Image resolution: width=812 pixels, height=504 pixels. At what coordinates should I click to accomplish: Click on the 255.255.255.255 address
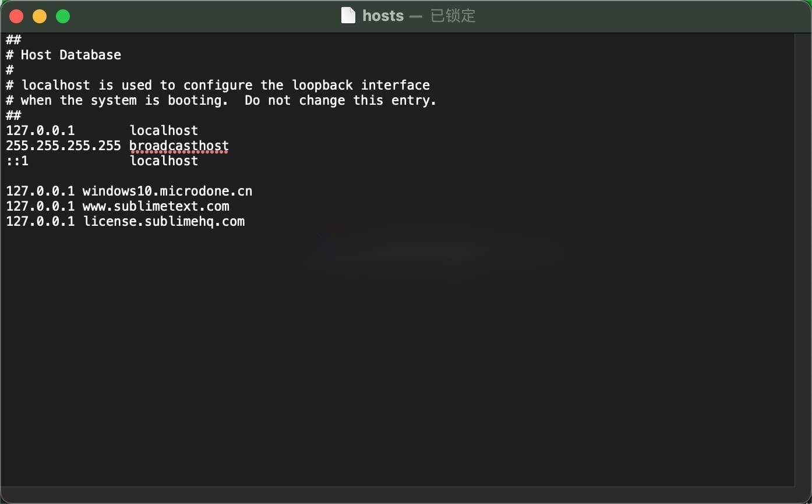point(63,145)
